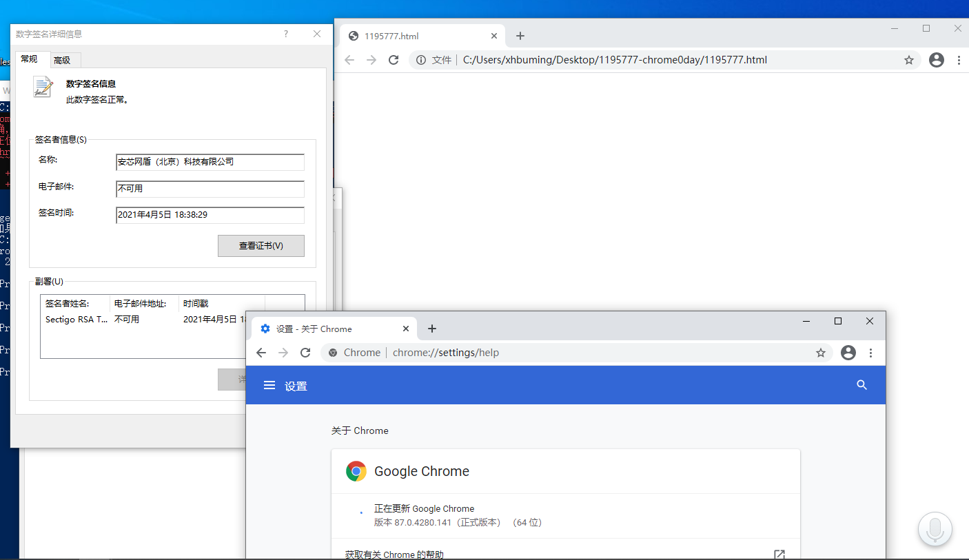
Task: Click the Google Chrome logo
Action: tap(356, 471)
